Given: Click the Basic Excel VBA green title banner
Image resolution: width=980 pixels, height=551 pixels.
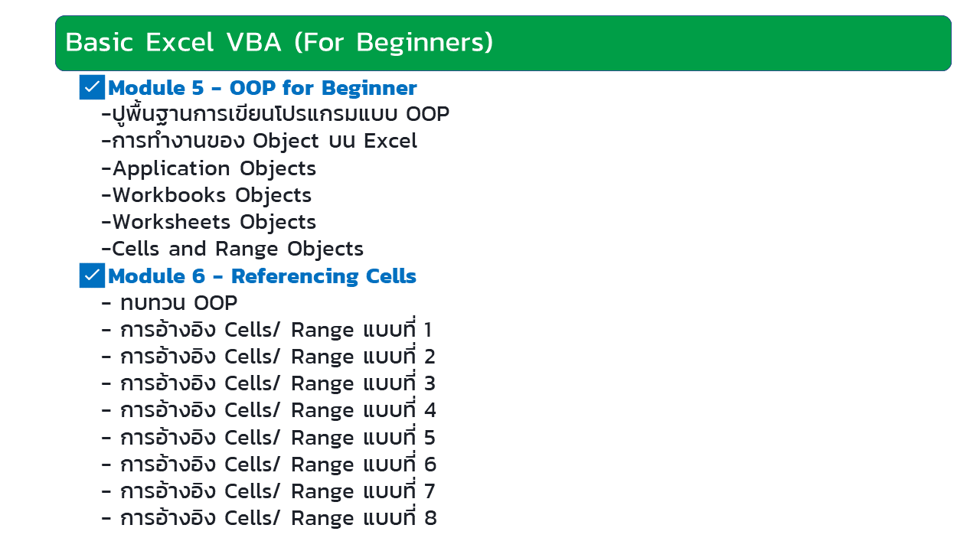Looking at the screenshot, I should point(503,43).
